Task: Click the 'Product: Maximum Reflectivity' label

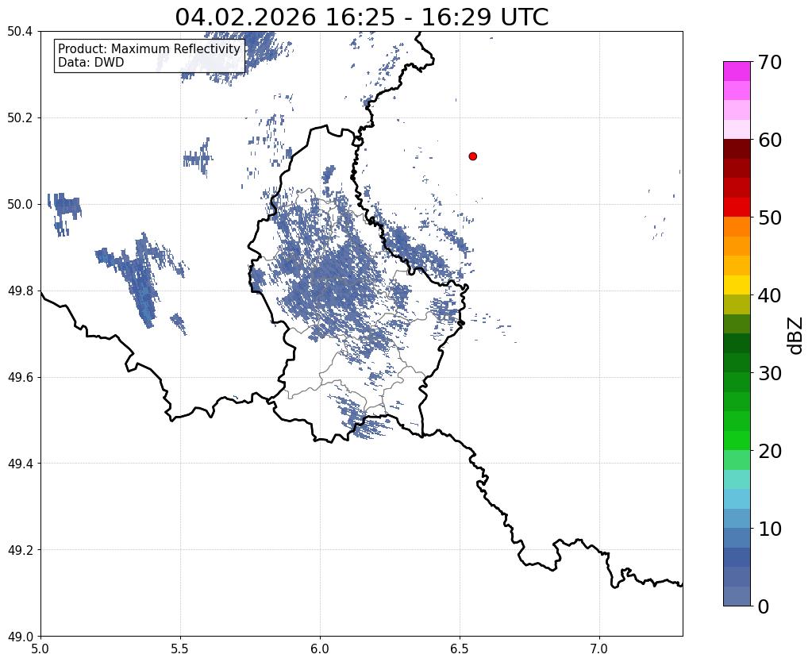Action: 149,48
